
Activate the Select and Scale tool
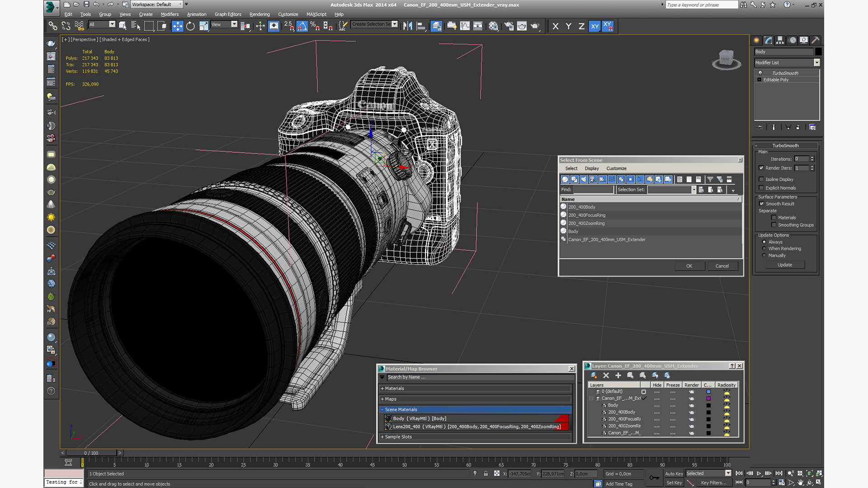point(203,26)
